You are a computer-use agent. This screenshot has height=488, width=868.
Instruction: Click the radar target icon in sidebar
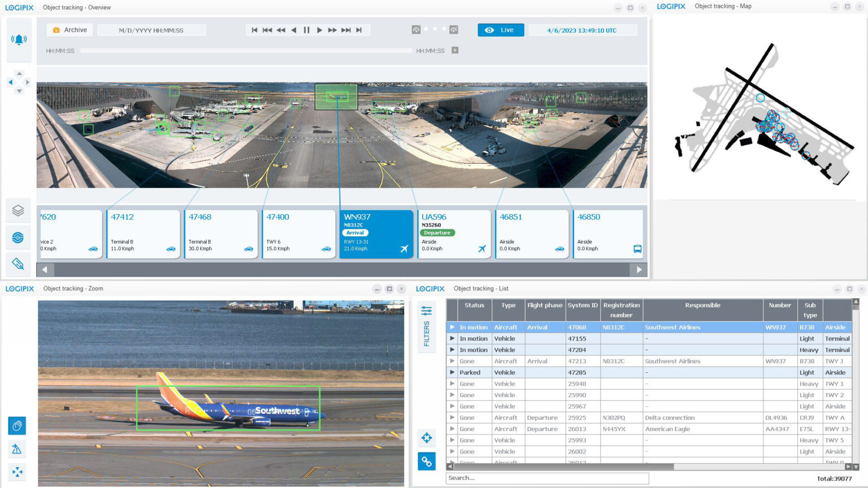(x=18, y=237)
